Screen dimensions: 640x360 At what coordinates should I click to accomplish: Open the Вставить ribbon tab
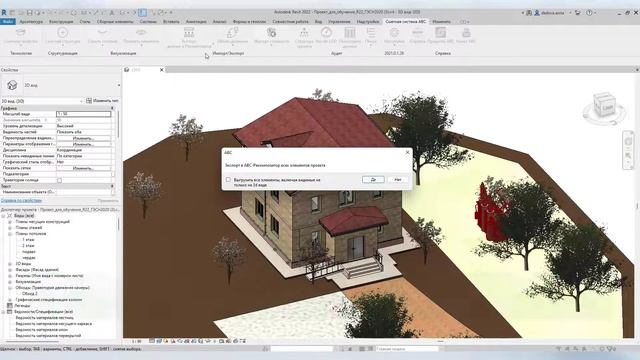(171, 22)
